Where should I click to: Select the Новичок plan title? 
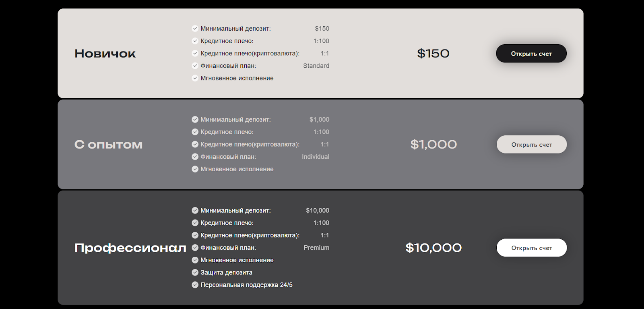tap(105, 54)
